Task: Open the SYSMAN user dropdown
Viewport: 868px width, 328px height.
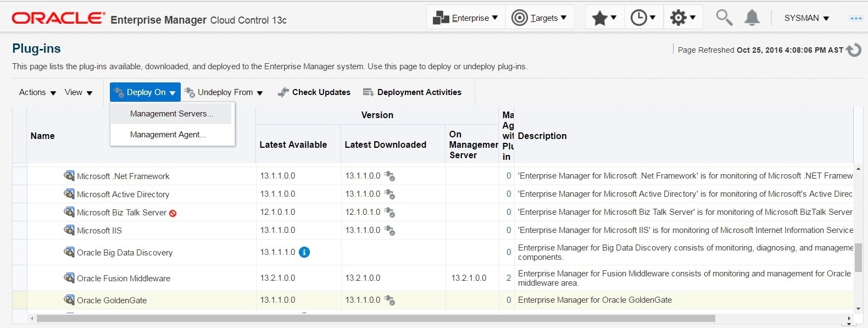Action: (x=806, y=18)
